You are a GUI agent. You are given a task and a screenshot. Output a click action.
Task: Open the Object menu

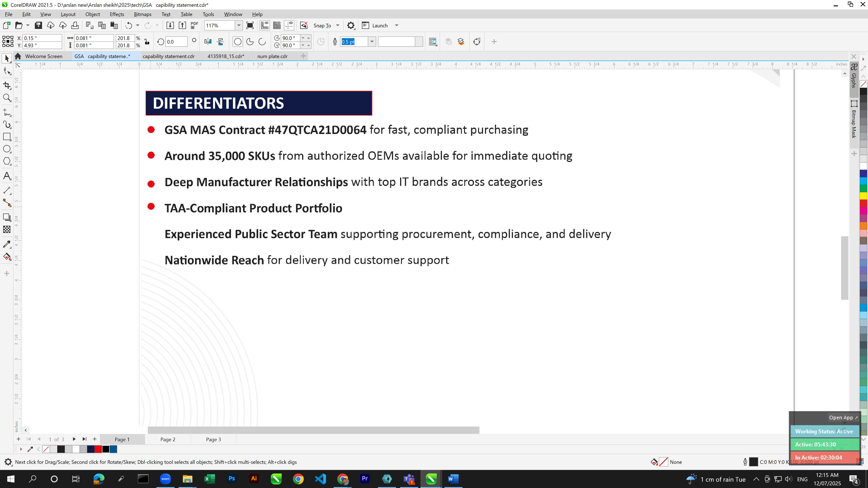coord(92,14)
